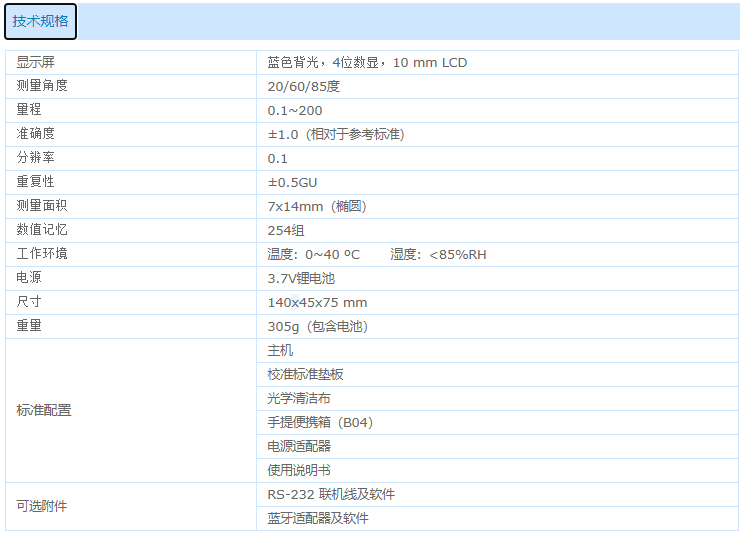The image size is (746, 538).
Task: Select the 量程 row label
Action: coord(29,110)
